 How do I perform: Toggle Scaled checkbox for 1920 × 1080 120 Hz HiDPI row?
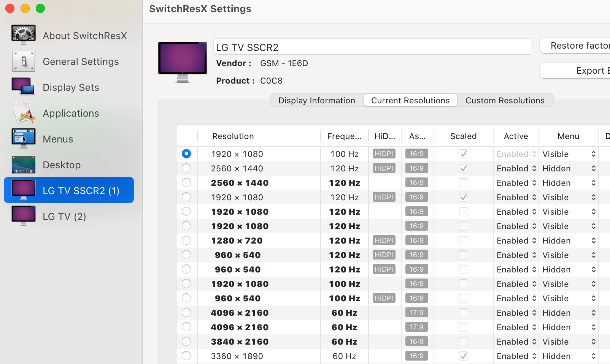coord(463,197)
